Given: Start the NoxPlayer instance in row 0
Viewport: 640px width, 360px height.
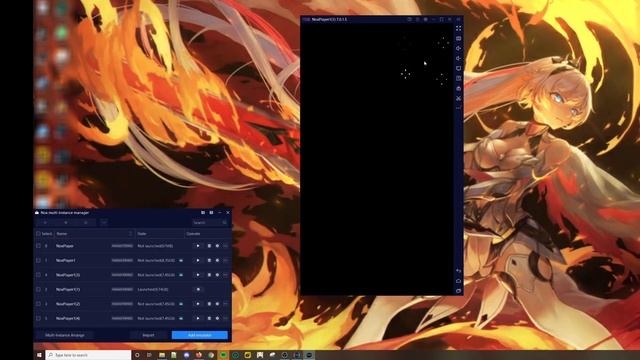Looking at the screenshot, I should click(x=198, y=246).
